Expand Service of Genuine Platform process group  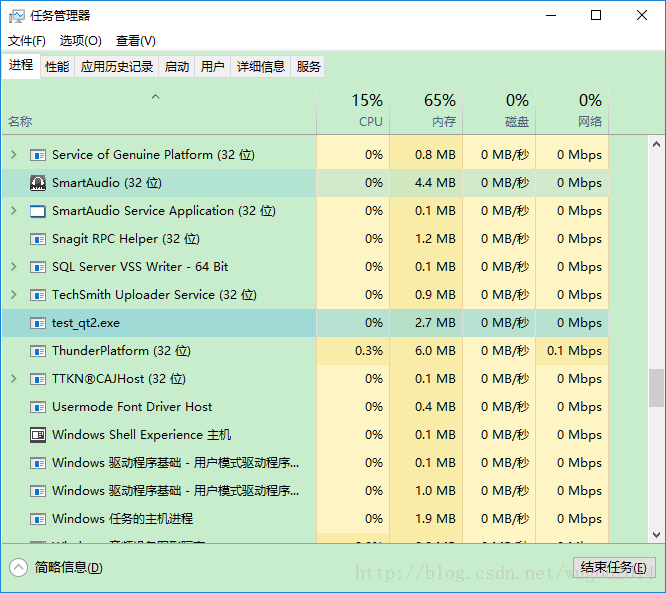coord(14,155)
